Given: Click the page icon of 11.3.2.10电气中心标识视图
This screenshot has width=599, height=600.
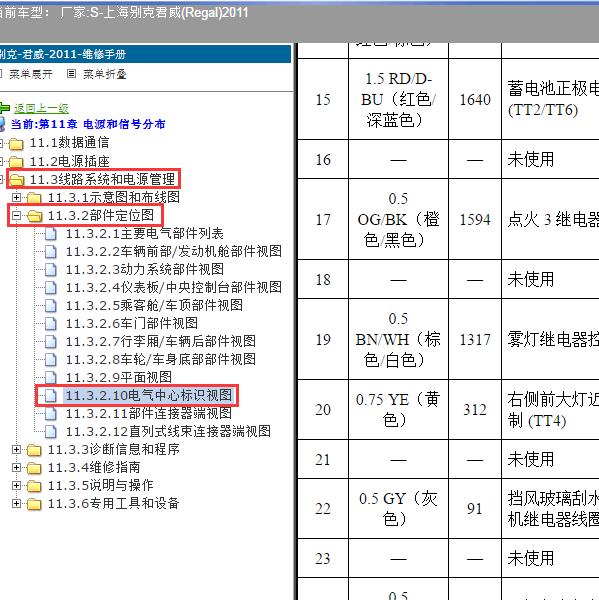Looking at the screenshot, I should click(51, 396).
